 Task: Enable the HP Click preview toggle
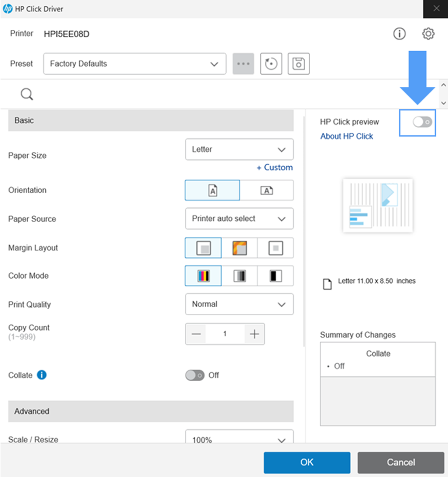coord(422,122)
